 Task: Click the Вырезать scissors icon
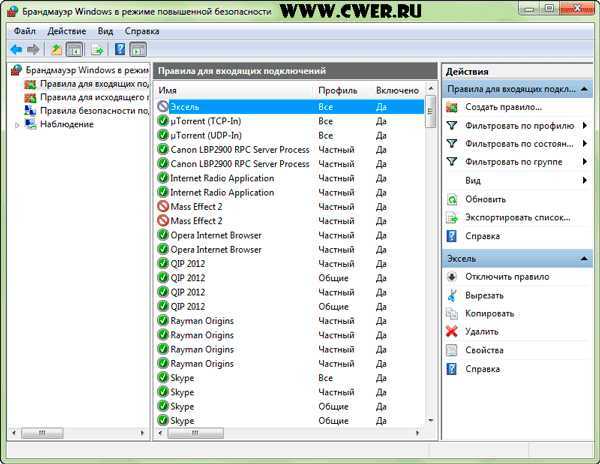click(452, 295)
